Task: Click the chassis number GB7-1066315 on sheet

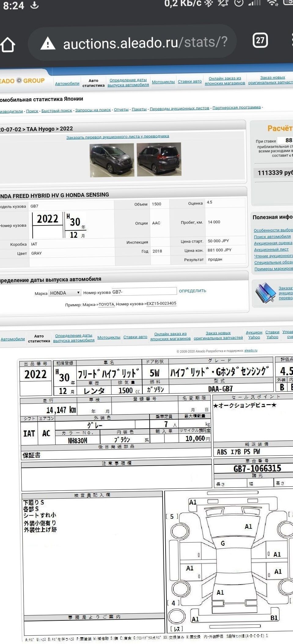Action: point(257,468)
